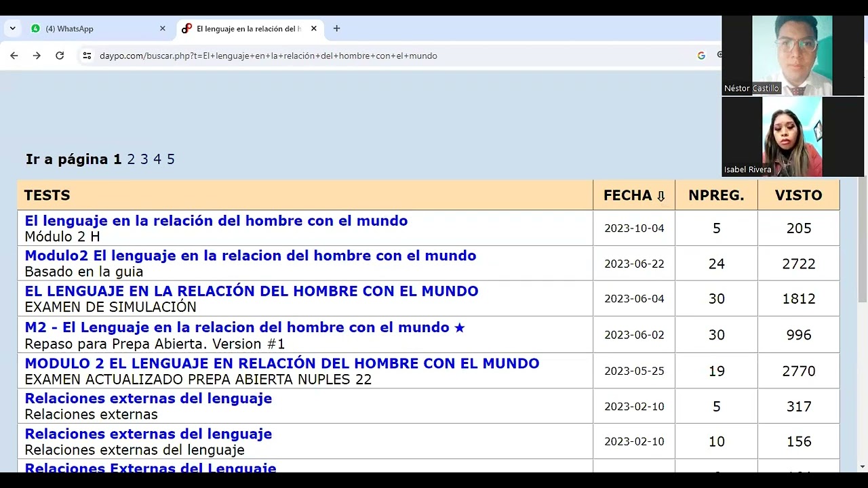The width and height of the screenshot is (868, 488).
Task: Click the Daypo tab favicon
Action: click(x=186, y=28)
